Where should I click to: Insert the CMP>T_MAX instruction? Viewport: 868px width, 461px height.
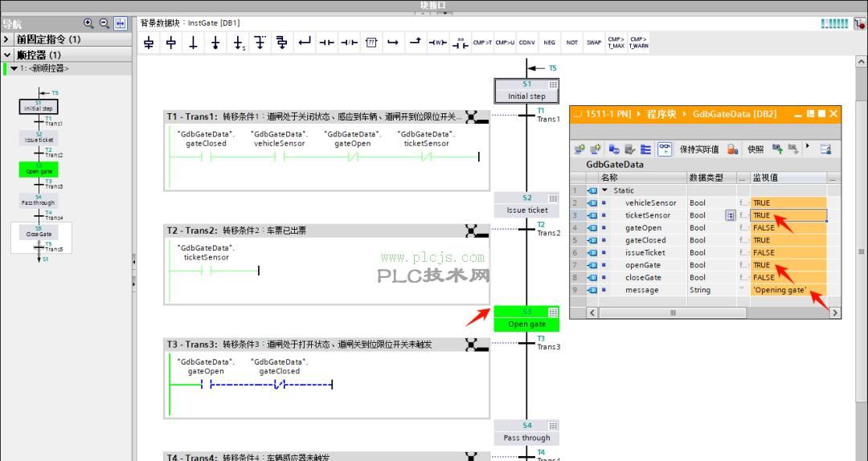(x=616, y=43)
